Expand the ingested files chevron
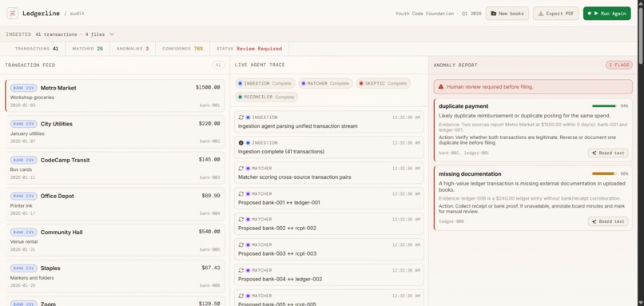Viewport: 644px width, 306px height. (112, 34)
